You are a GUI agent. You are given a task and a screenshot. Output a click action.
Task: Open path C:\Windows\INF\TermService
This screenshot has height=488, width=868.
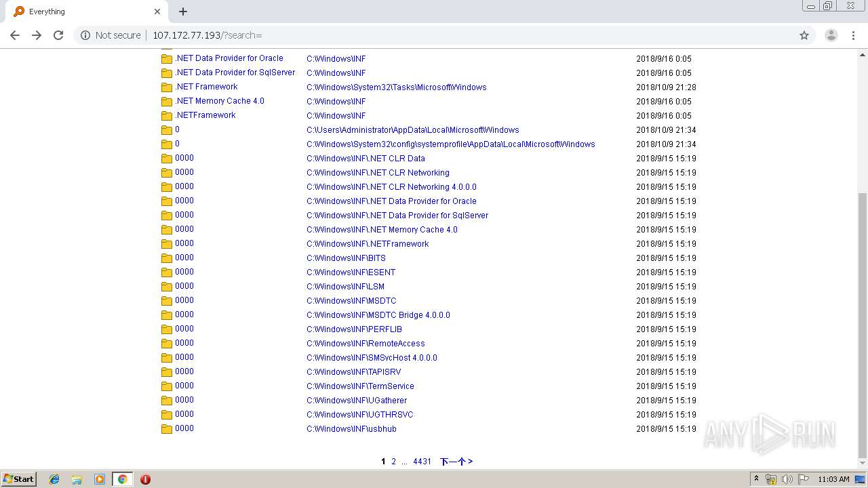click(360, 386)
